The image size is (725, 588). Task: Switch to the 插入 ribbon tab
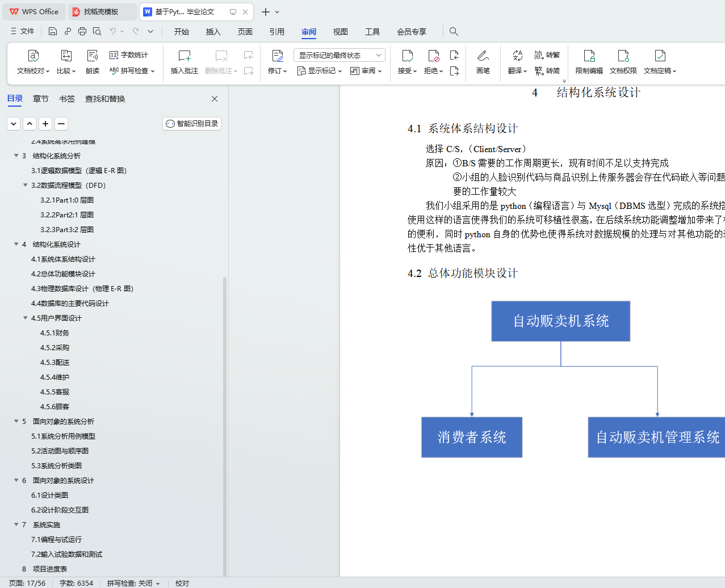(x=213, y=32)
